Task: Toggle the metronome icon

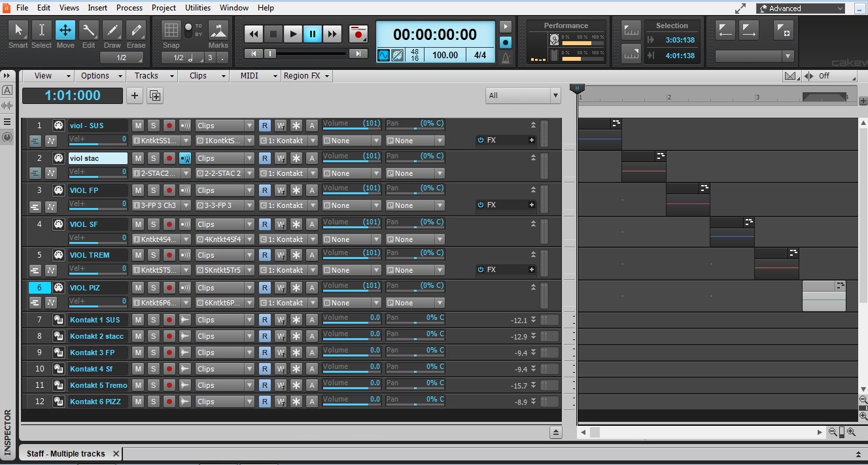Action: coord(506,58)
